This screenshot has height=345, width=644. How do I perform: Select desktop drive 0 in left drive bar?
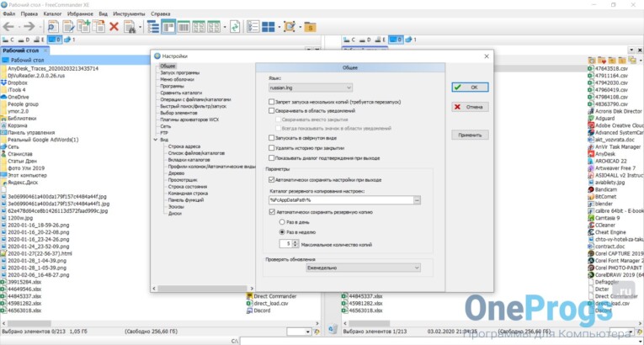[x=55, y=40]
